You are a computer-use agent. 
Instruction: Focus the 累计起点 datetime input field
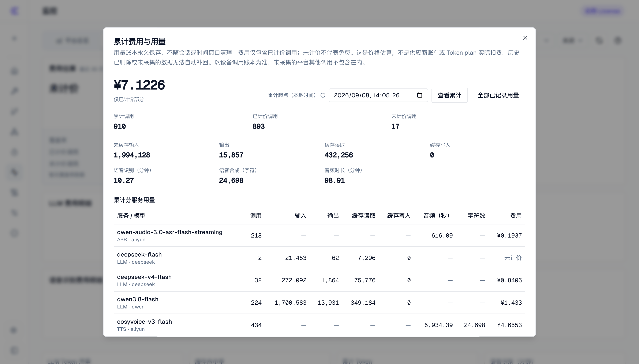(x=378, y=95)
